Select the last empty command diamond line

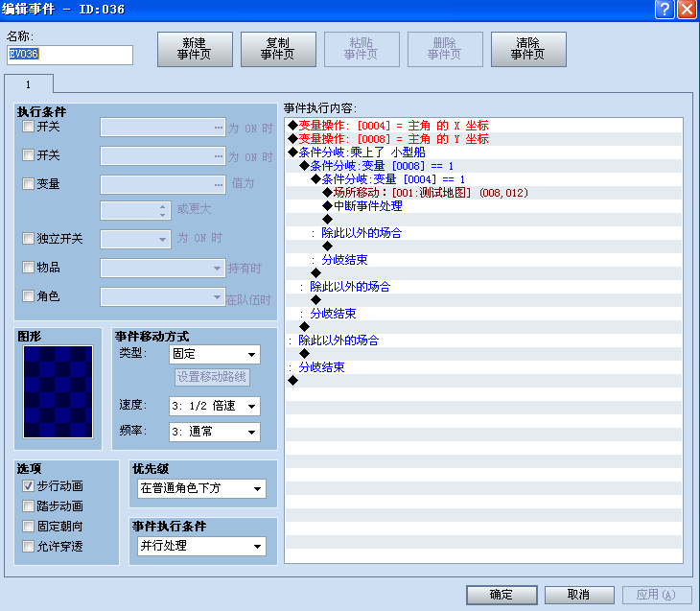coord(483,381)
